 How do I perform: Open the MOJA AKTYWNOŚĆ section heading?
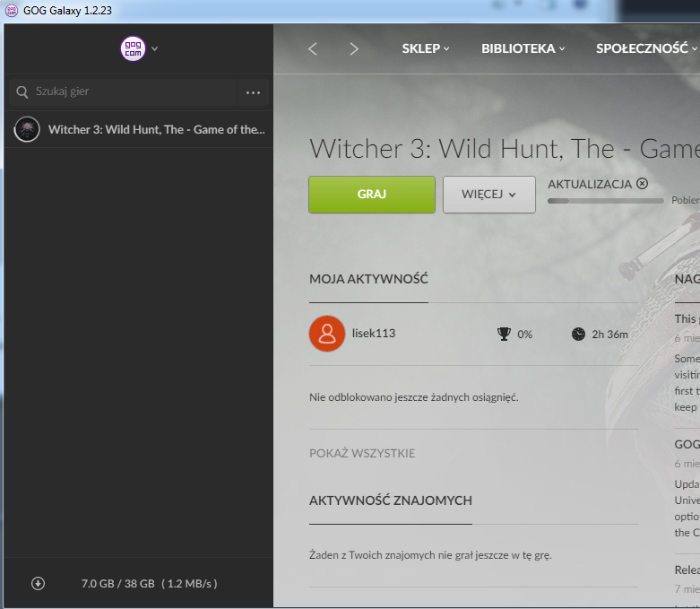click(x=368, y=279)
